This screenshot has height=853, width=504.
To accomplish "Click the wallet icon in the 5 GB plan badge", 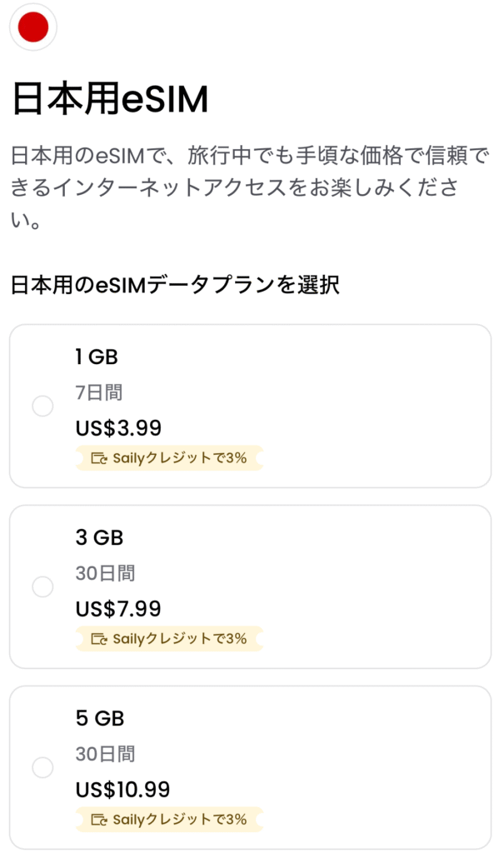I will tap(100, 820).
